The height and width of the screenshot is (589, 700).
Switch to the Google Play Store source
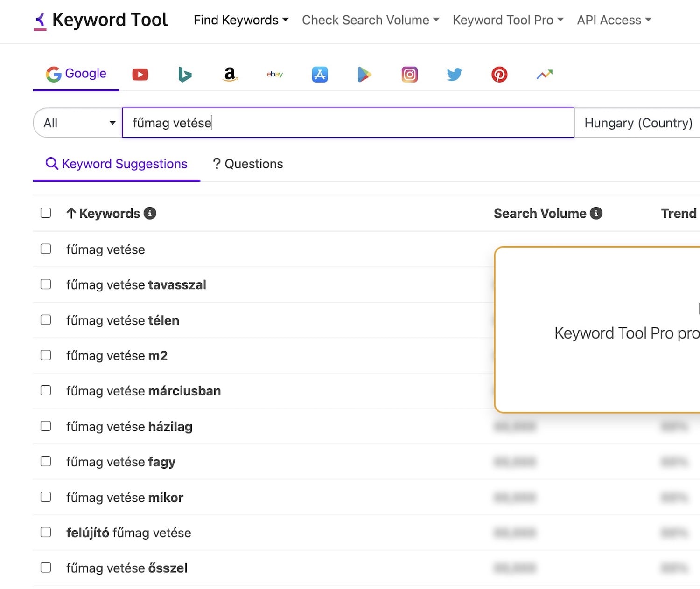coord(364,75)
